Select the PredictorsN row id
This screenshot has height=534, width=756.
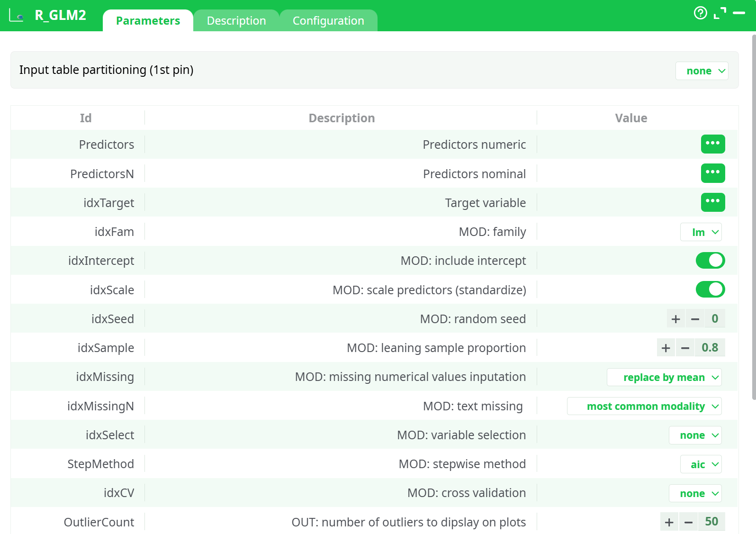coord(102,174)
